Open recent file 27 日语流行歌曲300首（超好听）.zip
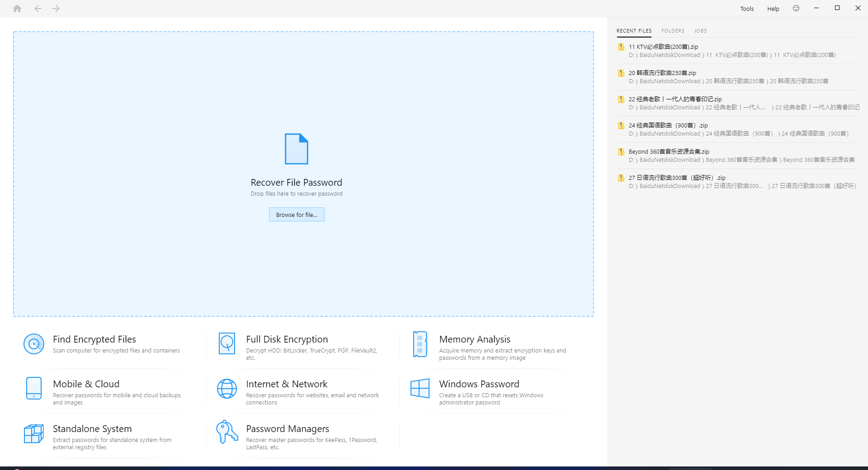Screen dimensions: 868x470 coord(677,178)
